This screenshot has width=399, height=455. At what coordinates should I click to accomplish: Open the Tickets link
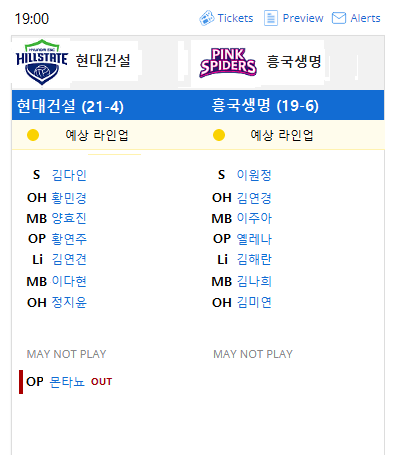(235, 18)
